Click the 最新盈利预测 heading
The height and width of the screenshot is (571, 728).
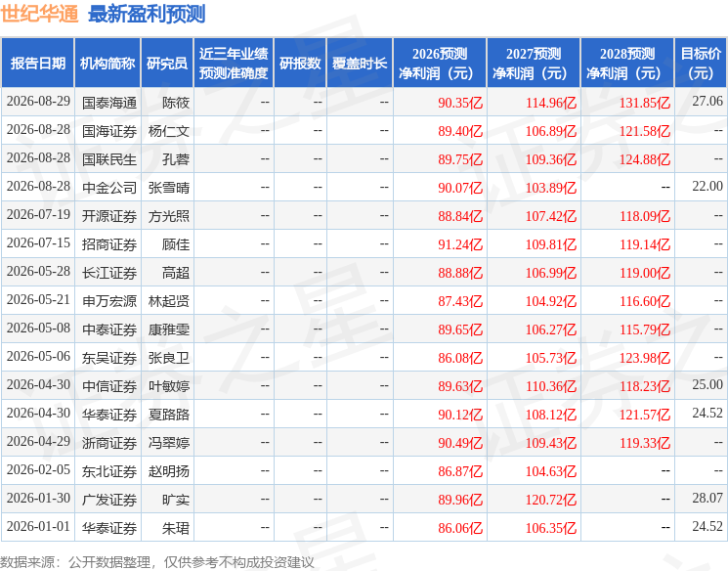point(147,14)
